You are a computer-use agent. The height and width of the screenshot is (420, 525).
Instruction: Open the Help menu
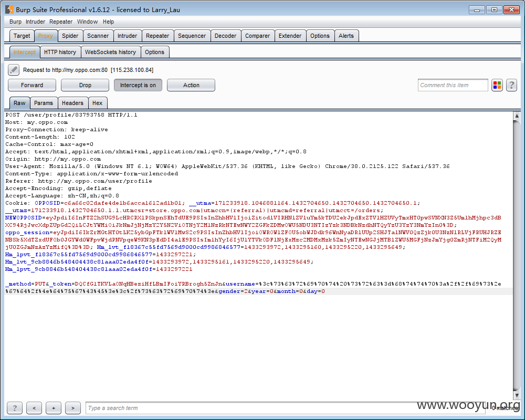click(x=108, y=22)
